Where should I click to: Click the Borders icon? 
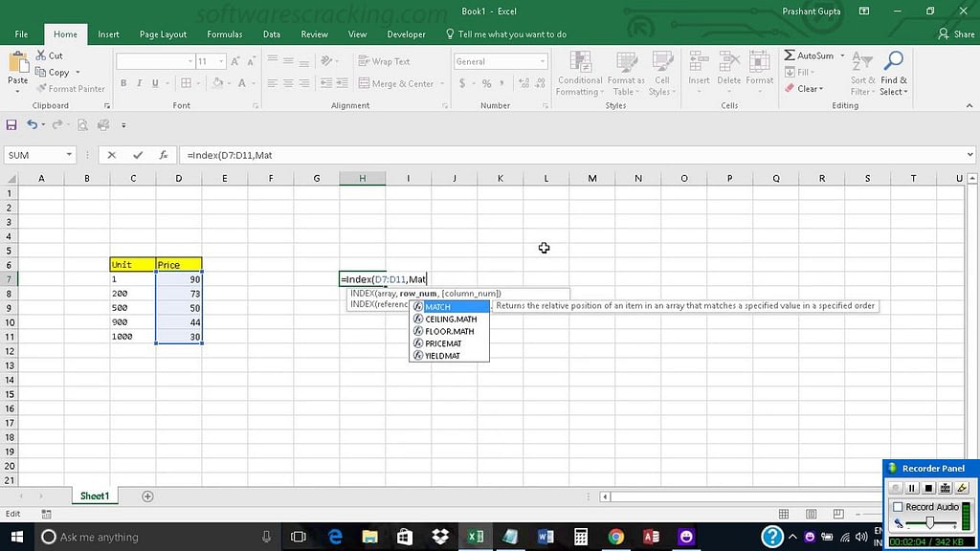click(x=187, y=83)
